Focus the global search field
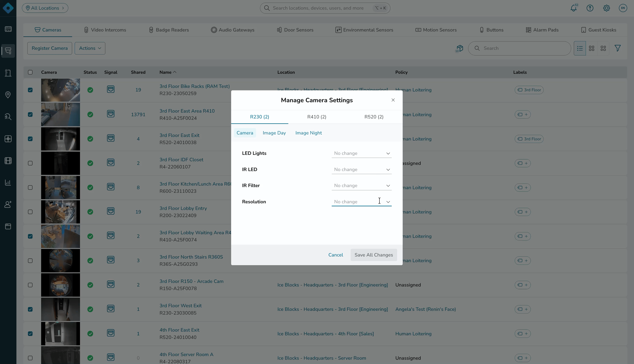 325,8
